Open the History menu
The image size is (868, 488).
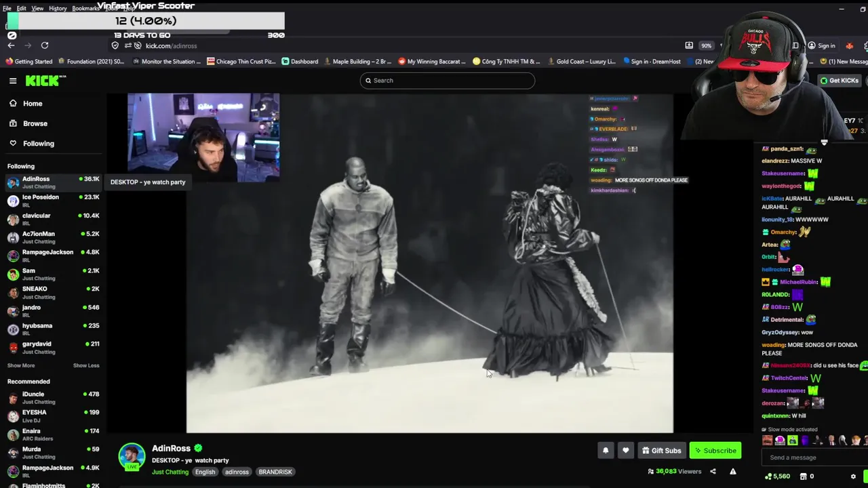coord(58,8)
